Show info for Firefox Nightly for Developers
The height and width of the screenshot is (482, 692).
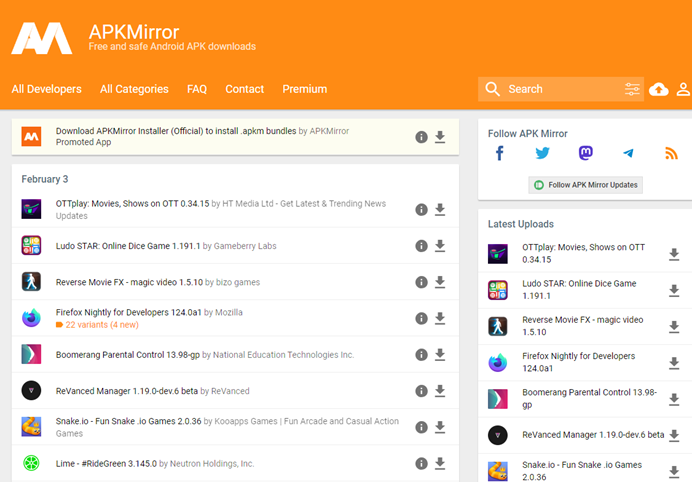click(421, 318)
